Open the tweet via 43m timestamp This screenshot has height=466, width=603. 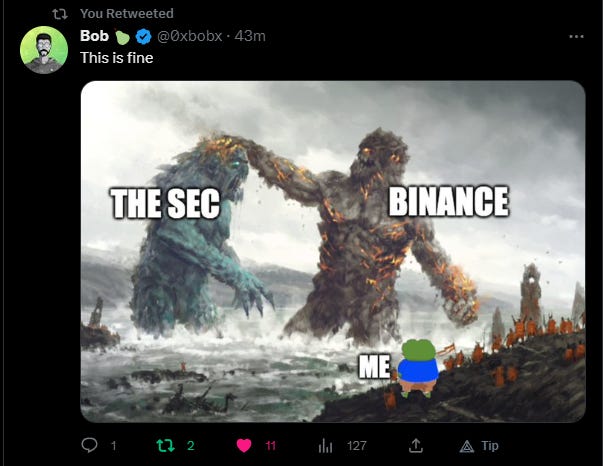250,36
